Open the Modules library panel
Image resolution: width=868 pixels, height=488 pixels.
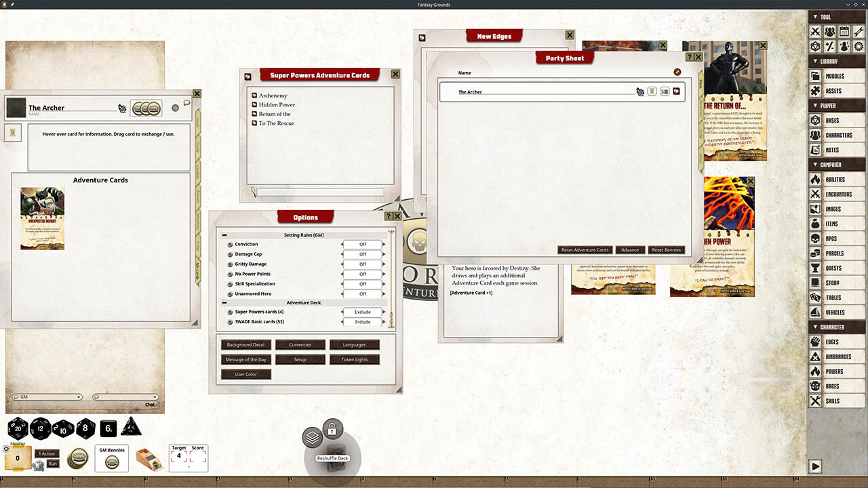[x=835, y=75]
